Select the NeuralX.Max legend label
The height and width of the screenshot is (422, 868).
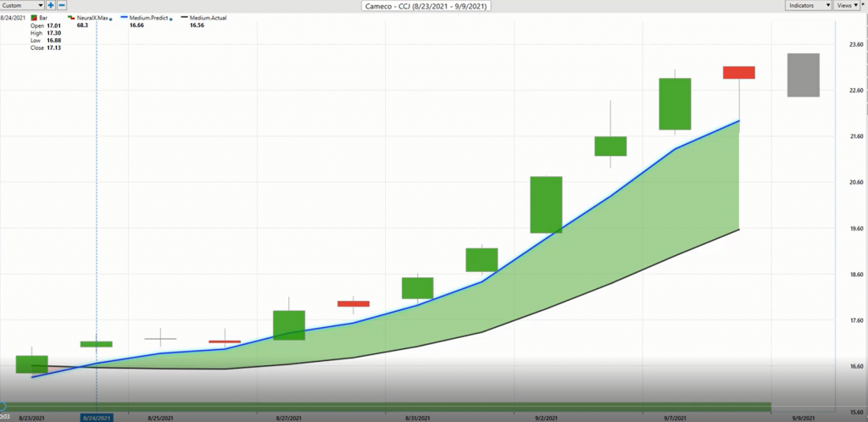[x=92, y=19]
